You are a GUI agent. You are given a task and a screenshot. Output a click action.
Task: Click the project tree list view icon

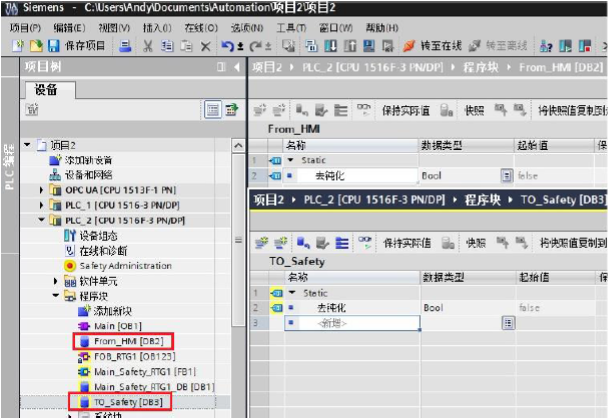point(213,110)
